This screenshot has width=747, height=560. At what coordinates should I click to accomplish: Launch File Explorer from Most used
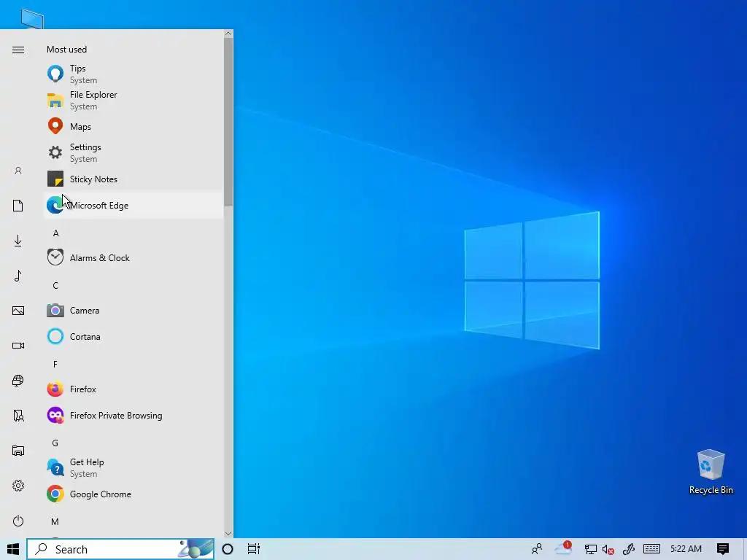(133, 100)
